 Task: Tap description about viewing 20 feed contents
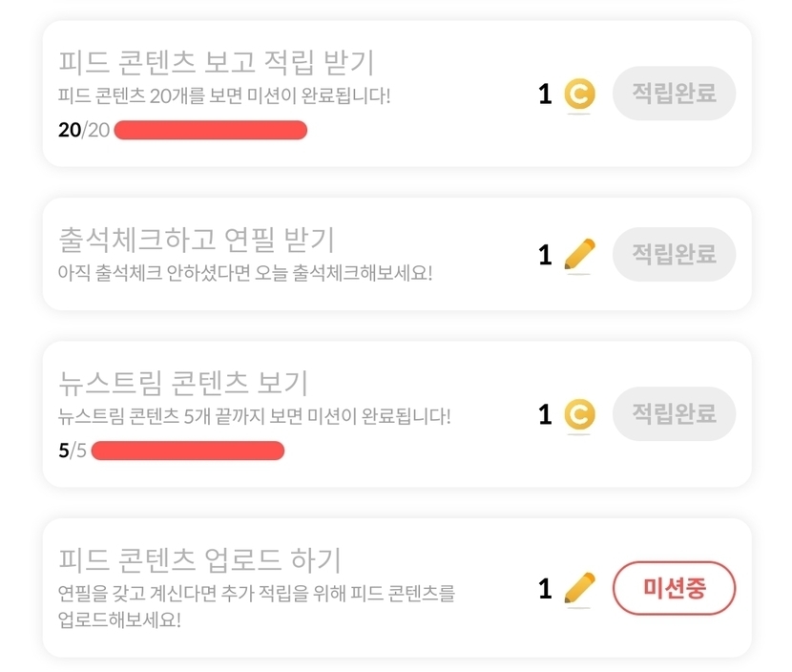tap(224, 96)
